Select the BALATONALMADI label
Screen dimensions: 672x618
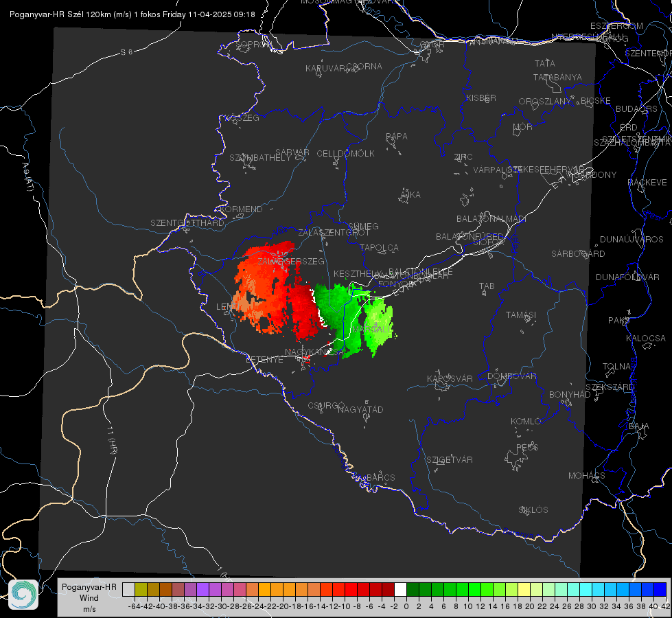(x=491, y=219)
